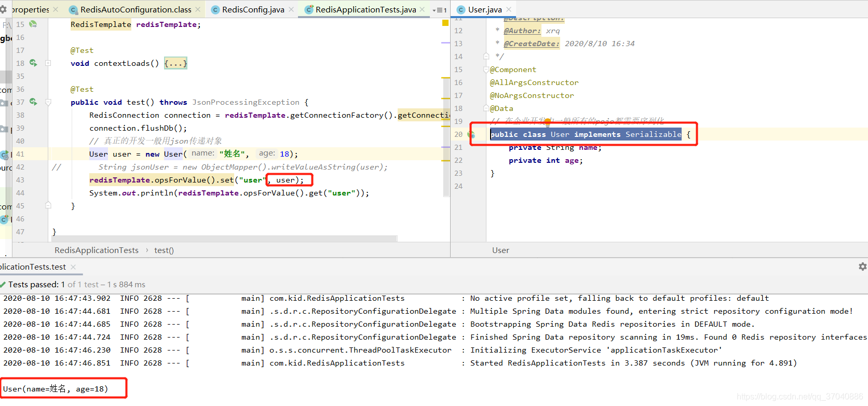The image size is (868, 406).
Task: Click redisTemplate field on line 15
Action: pyautogui.click(x=166, y=24)
